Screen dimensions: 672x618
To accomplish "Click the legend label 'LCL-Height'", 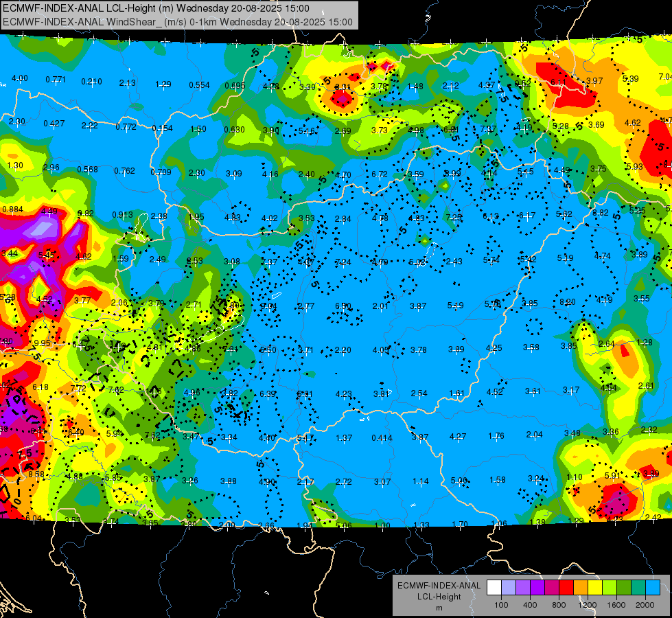I will pos(439,597).
